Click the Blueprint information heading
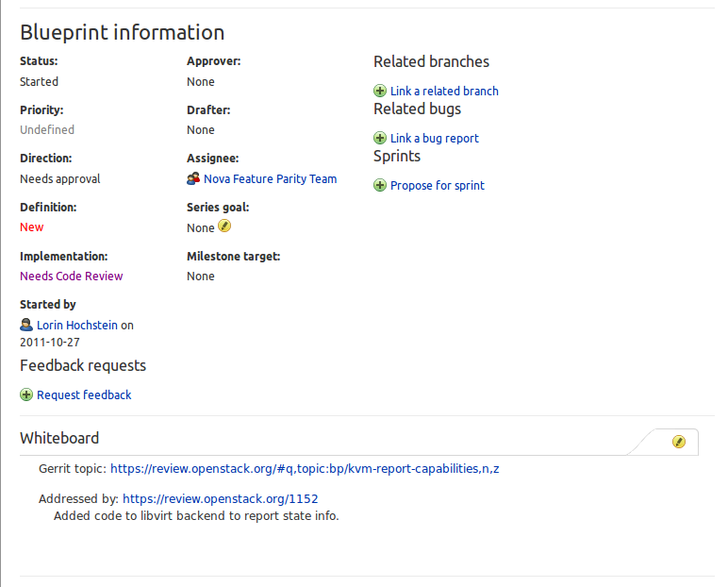728x587 pixels. coord(123,33)
